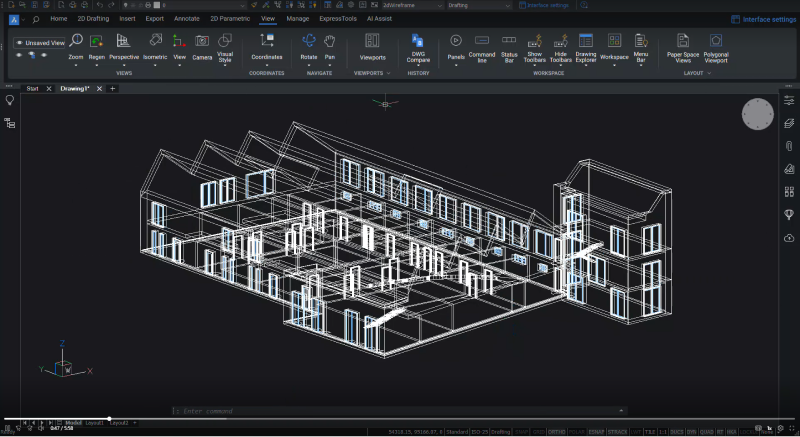The height and width of the screenshot is (437, 800).
Task: Expand the command line history arrow
Action: [x=621, y=410]
